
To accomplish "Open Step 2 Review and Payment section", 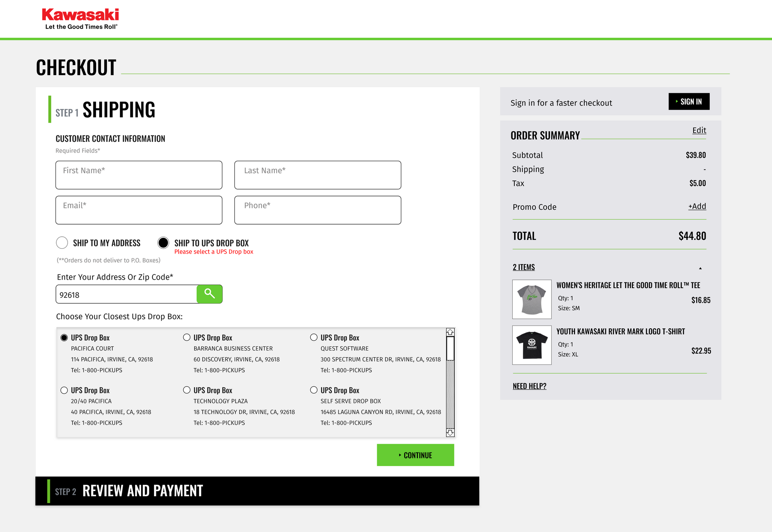I will click(x=257, y=491).
